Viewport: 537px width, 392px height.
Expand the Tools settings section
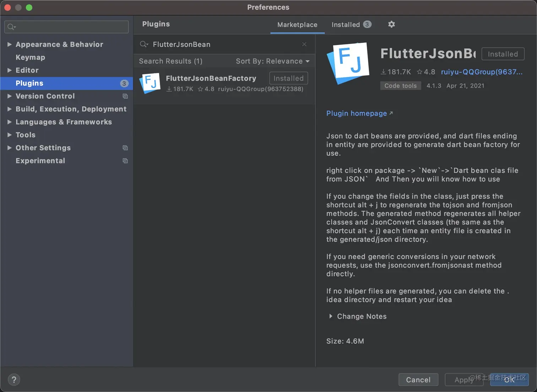(10, 135)
